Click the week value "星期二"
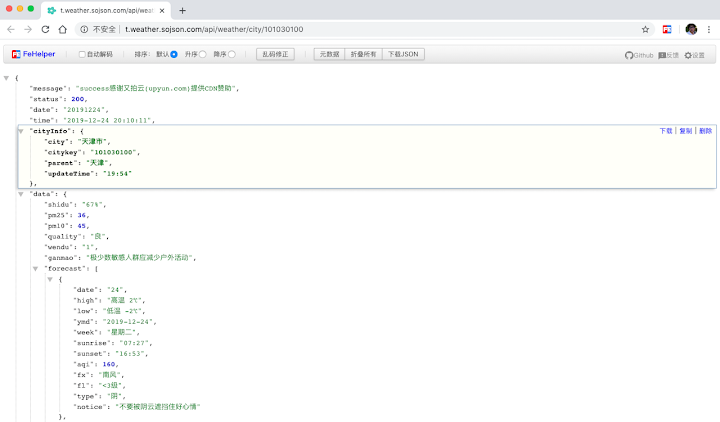 click(x=122, y=332)
